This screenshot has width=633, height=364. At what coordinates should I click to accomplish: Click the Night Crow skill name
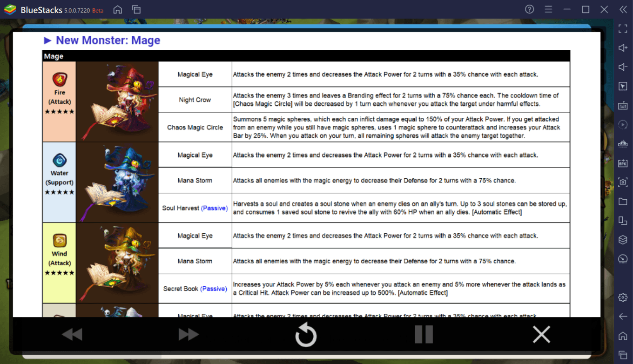tap(195, 100)
